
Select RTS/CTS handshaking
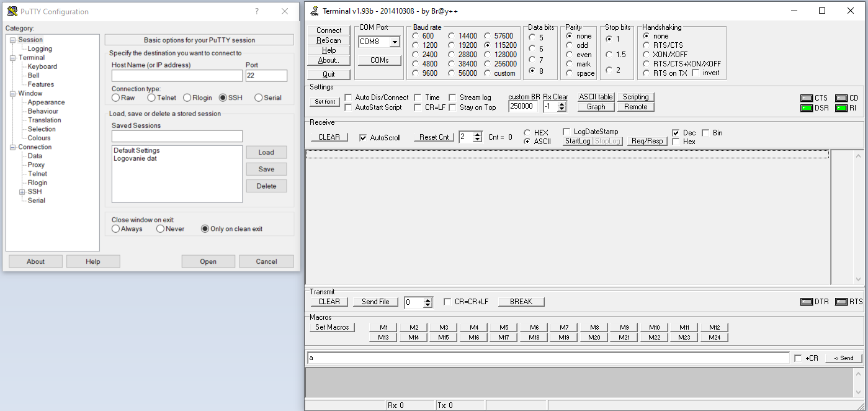click(x=647, y=45)
